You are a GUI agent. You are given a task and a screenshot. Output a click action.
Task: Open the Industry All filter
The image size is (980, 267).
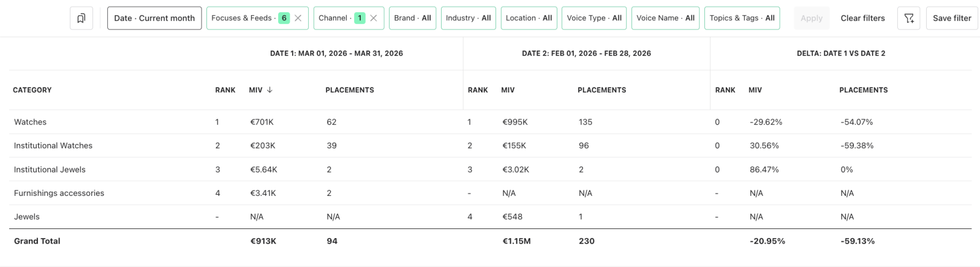pos(469,18)
